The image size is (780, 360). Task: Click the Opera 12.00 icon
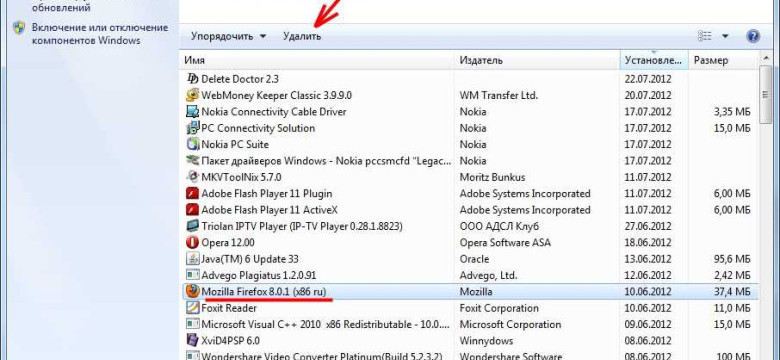point(192,243)
